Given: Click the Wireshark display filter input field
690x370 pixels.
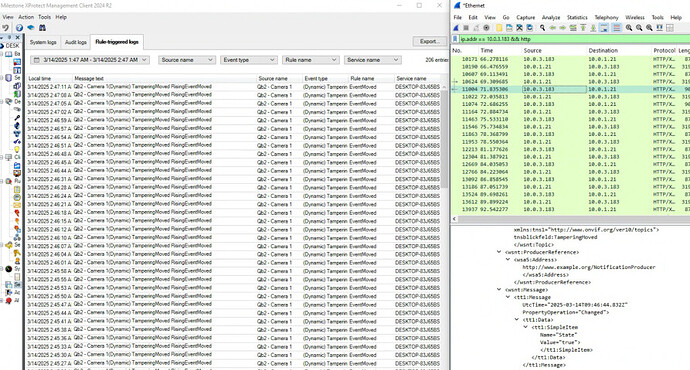Looking at the screenshot, I should [574, 39].
